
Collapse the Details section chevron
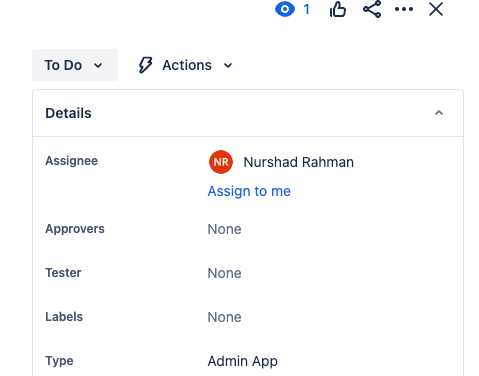(x=439, y=113)
